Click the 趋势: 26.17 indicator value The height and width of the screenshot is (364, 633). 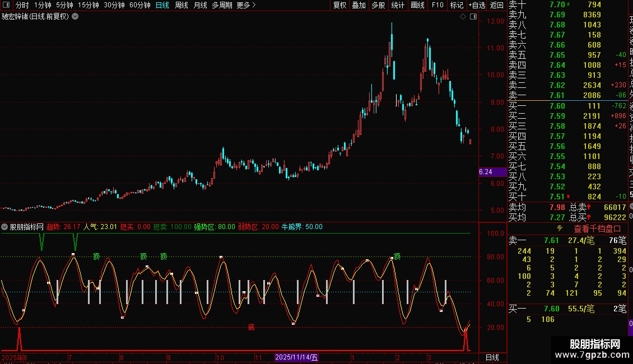[63, 227]
